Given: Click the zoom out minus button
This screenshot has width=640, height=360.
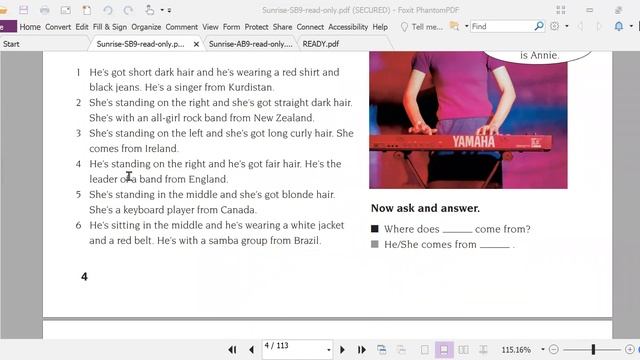Looking at the screenshot, I should [554, 349].
